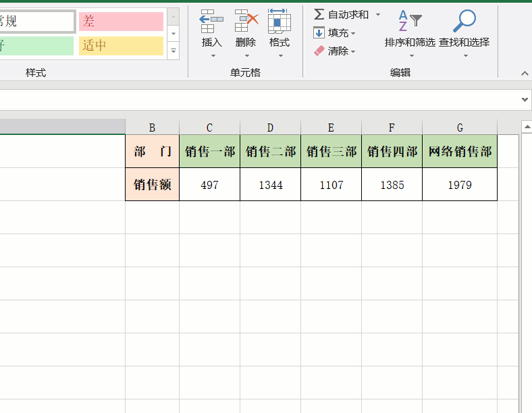Expand the 查找和选择 dropdown arrow

466,55
